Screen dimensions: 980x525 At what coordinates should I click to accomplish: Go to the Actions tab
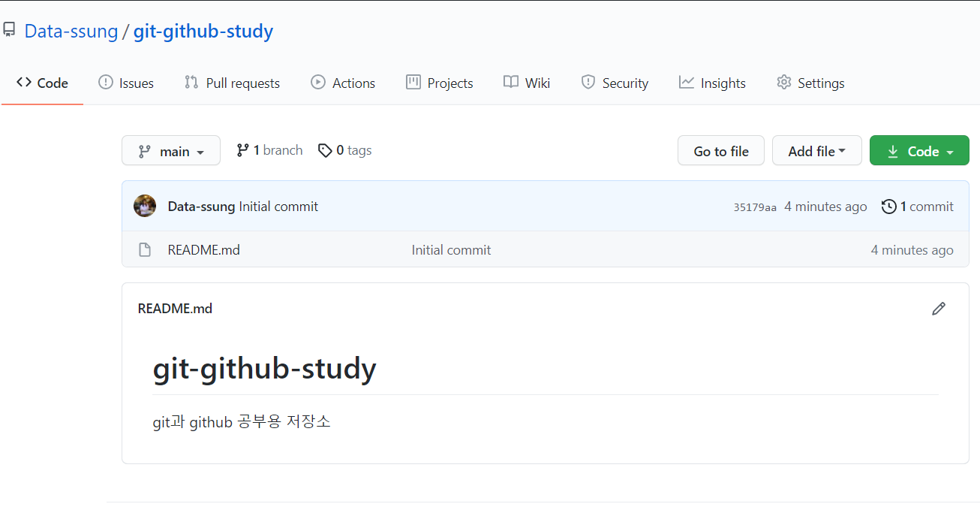point(343,83)
